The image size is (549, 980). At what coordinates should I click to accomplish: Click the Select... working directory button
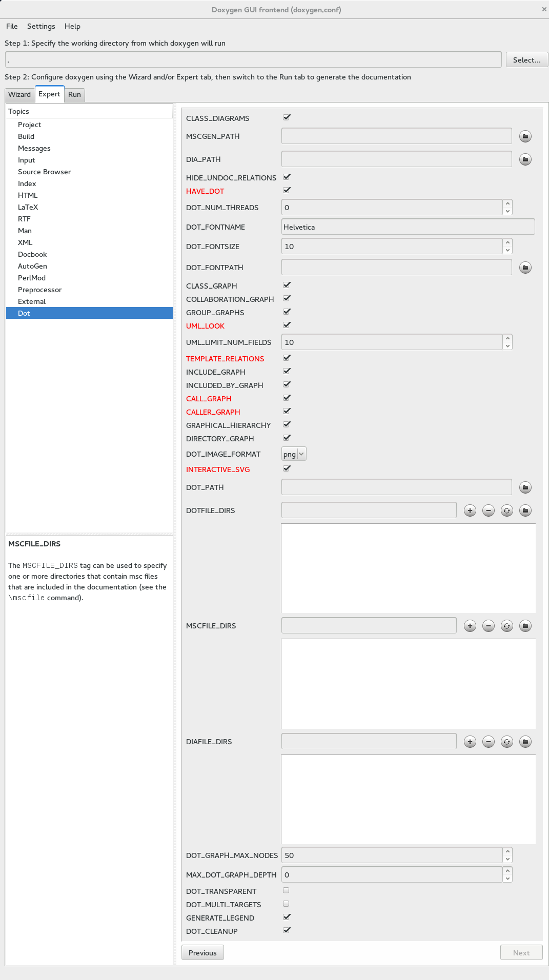[527, 60]
